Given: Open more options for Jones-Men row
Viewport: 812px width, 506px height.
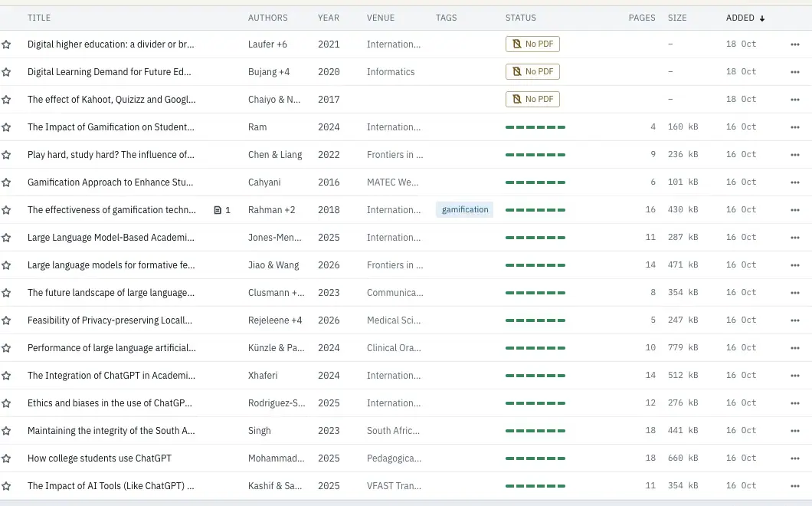Looking at the screenshot, I should point(795,238).
